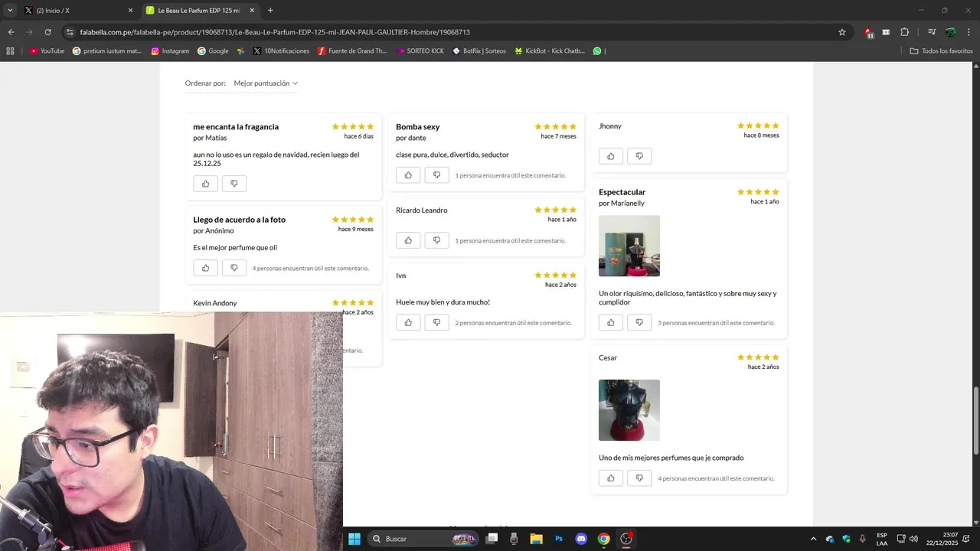
Task: Dislike Matías's 'me encanta la fragancia' review
Action: tap(234, 184)
